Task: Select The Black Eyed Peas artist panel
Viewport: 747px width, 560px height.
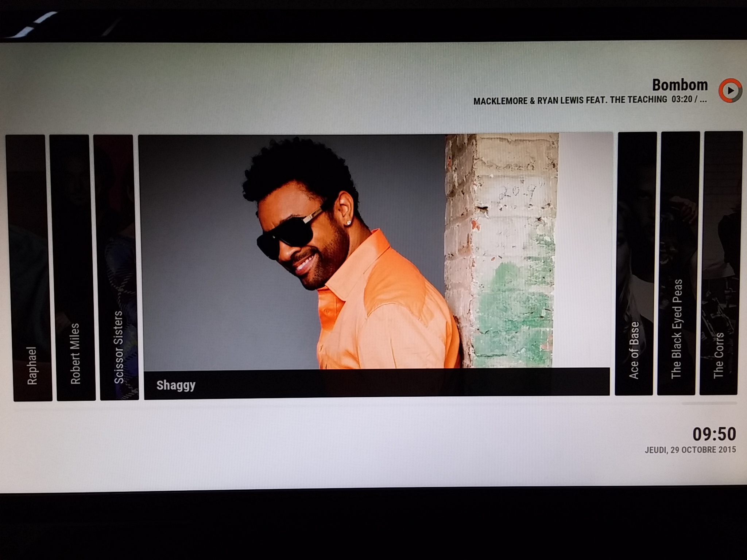Action: pos(678,264)
